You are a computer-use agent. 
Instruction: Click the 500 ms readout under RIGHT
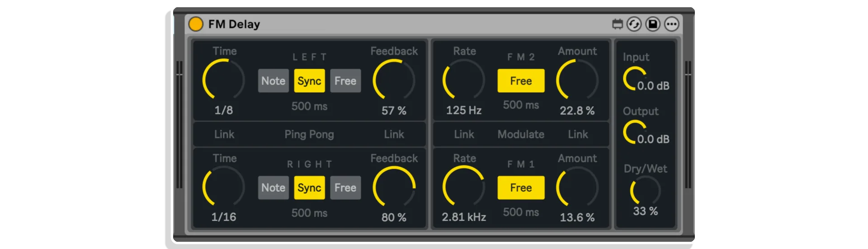click(309, 213)
